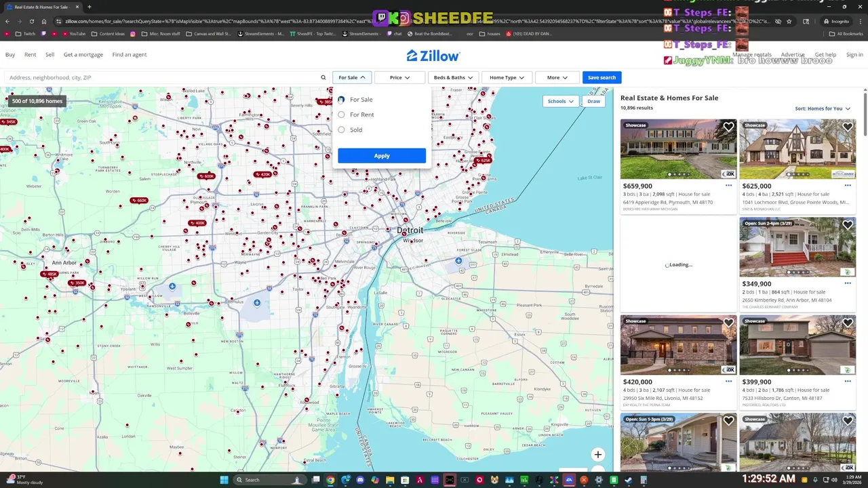Click the 600K price marker on the map
868x488 pixels.
click(x=206, y=176)
